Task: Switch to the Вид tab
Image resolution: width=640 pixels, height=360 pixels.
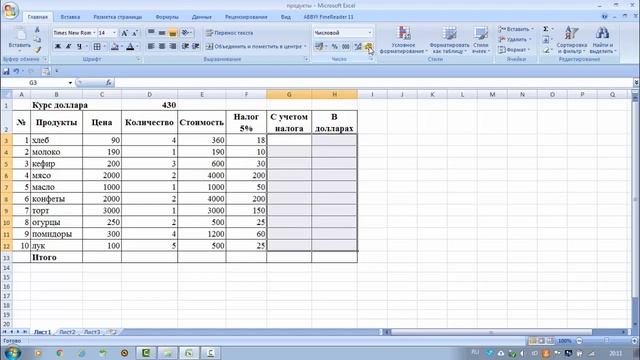Action: (x=286, y=17)
